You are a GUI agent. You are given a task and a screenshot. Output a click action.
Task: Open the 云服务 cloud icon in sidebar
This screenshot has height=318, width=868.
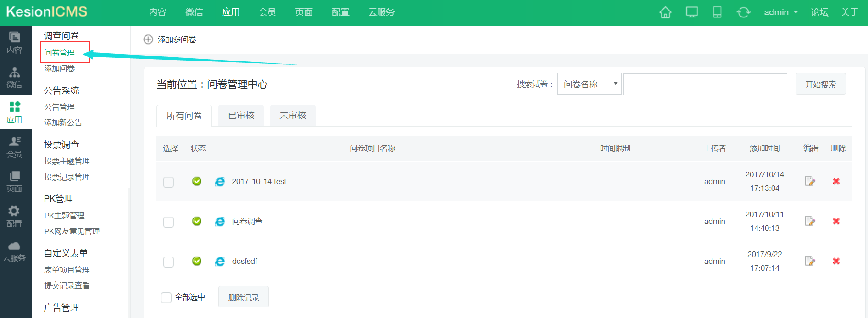tap(14, 251)
